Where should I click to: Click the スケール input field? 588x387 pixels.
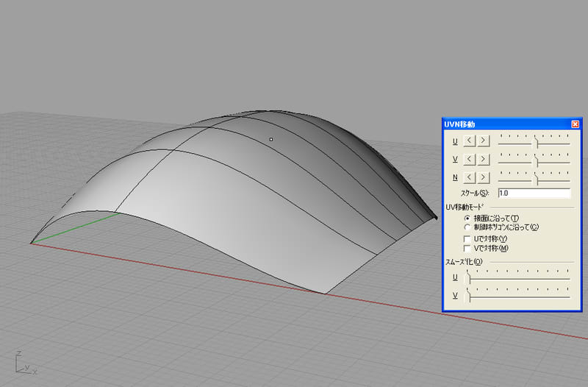534,193
